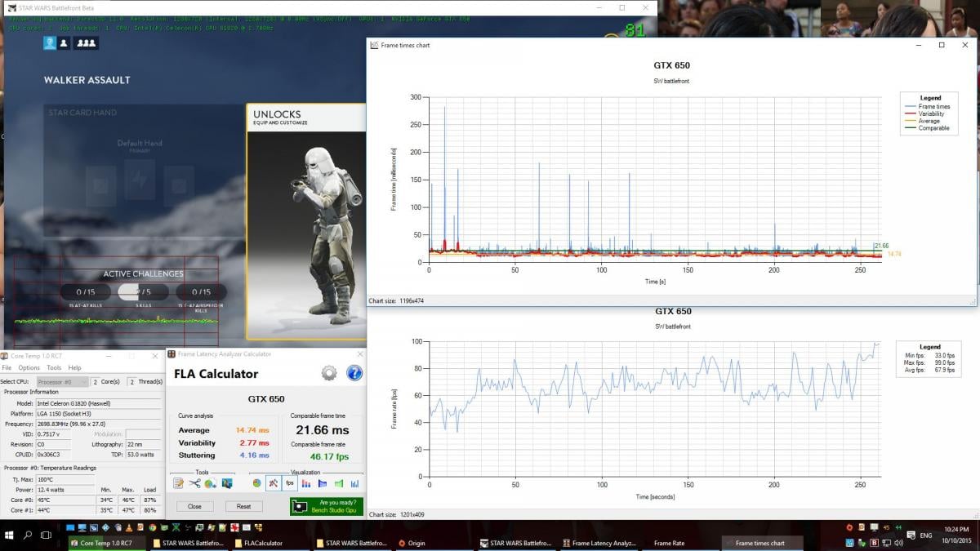Click the TDP 53.0 watts field
The height and width of the screenshot is (551, 980).
coord(145,455)
